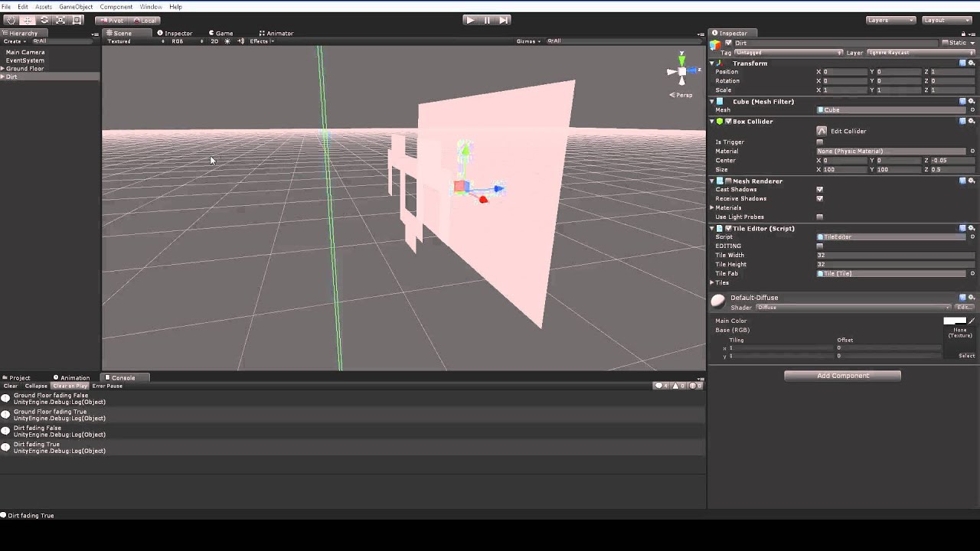Screen dimensions: 980x551
Task: Toggle the Pivot handle position button
Action: pyautogui.click(x=112, y=20)
